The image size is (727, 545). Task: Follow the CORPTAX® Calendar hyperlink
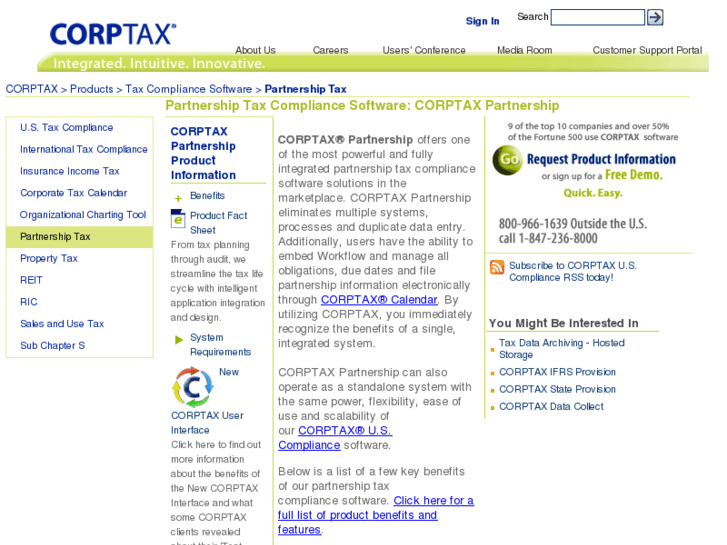[379, 300]
